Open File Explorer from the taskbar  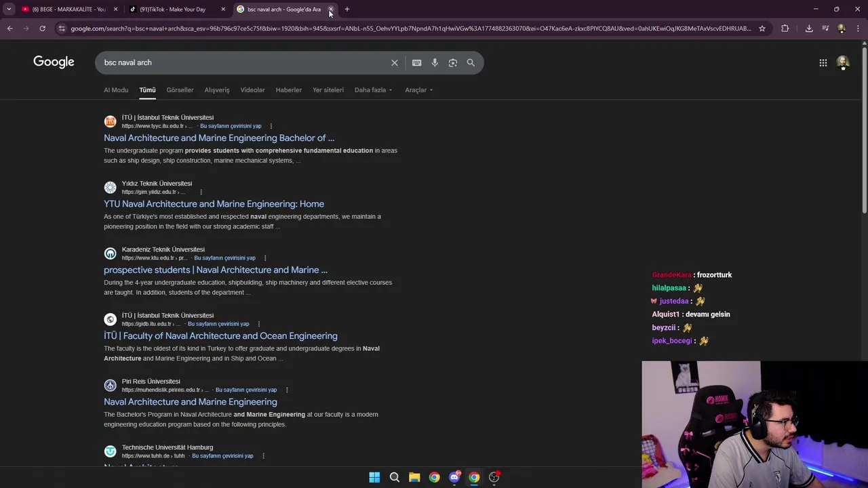point(414,477)
